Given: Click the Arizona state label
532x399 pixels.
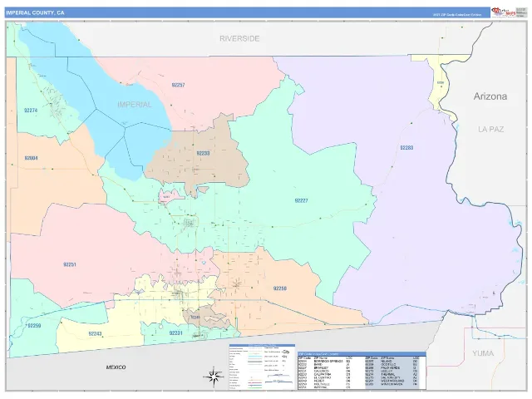Looking at the screenshot, I should pyautogui.click(x=490, y=96).
